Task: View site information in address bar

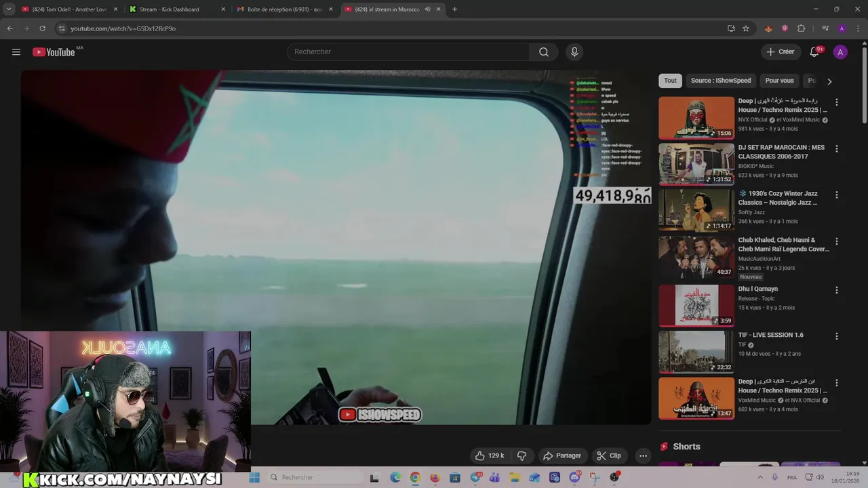Action: (x=62, y=28)
